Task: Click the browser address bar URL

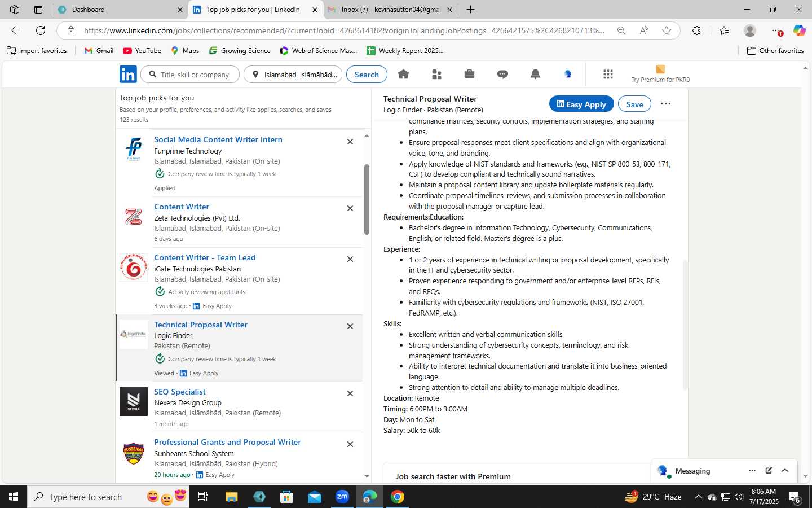Action: [x=344, y=30]
